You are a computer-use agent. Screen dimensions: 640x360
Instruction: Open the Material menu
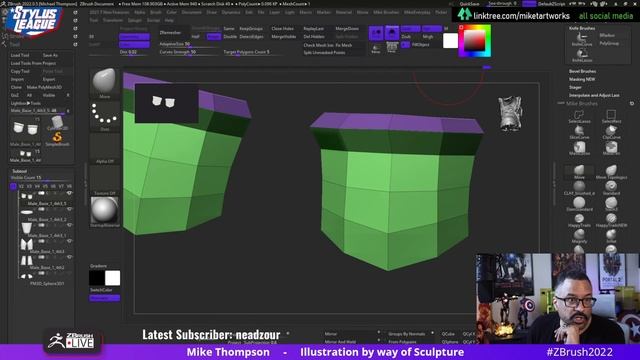click(344, 12)
